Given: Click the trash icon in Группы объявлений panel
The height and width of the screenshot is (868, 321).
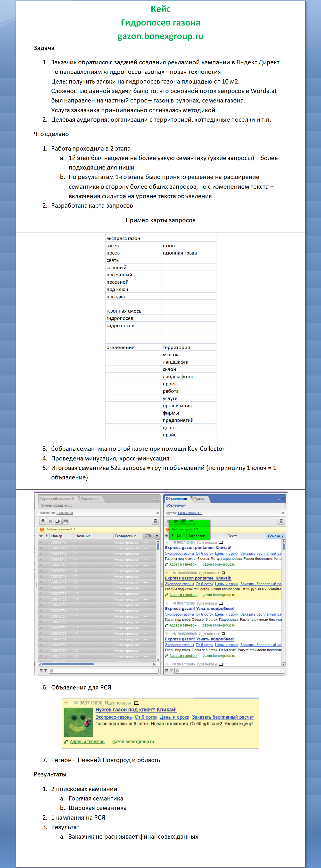Looking at the screenshot, I should coord(155,521).
